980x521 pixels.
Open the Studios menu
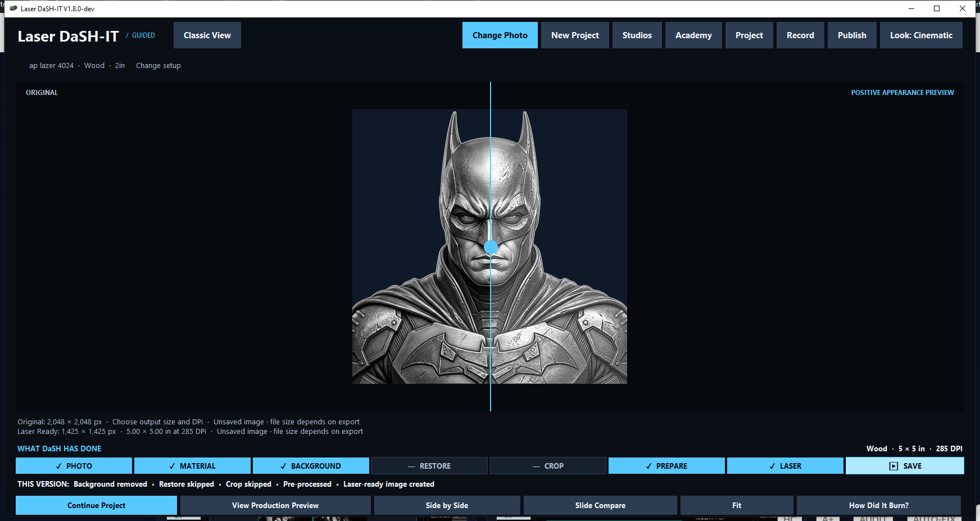click(x=637, y=35)
